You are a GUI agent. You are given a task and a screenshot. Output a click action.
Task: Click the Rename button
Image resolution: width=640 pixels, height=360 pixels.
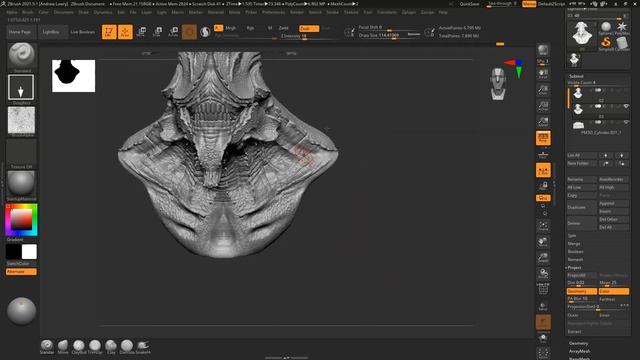(582, 179)
